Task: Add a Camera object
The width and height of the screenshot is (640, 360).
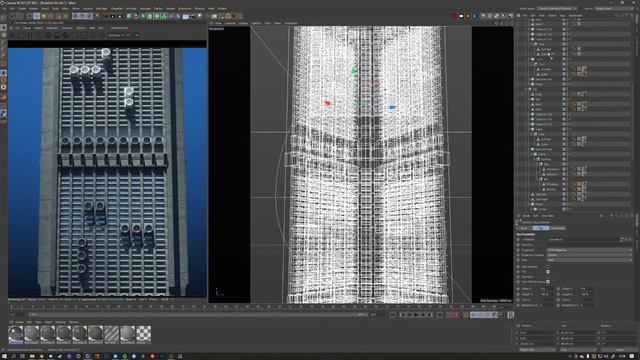Action: click(192, 16)
